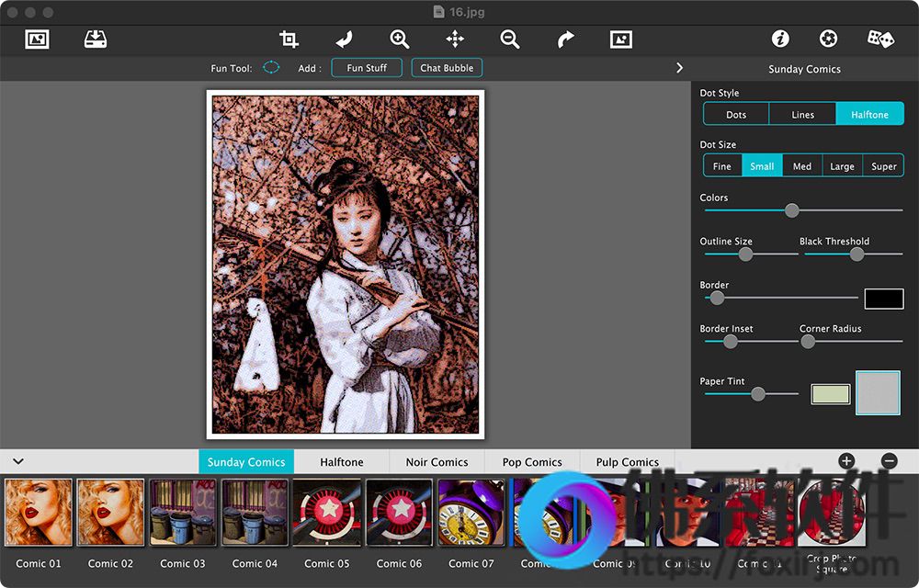This screenshot has width=919, height=588.
Task: Collapse the presets tray with the down chevron
Action: (17, 461)
